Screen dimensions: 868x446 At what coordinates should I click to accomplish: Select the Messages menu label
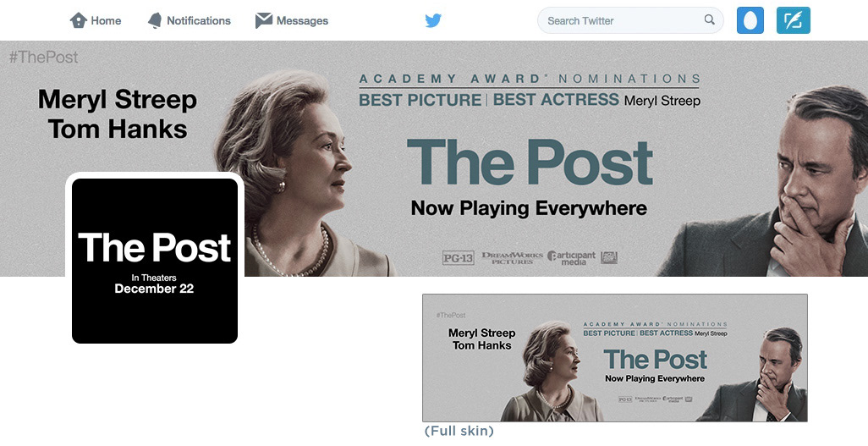click(302, 20)
